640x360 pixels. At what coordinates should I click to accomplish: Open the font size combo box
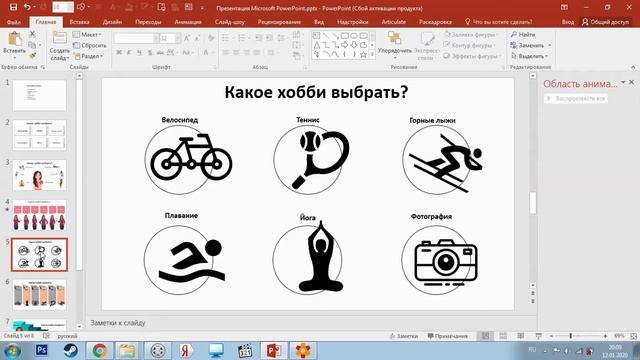(x=170, y=38)
